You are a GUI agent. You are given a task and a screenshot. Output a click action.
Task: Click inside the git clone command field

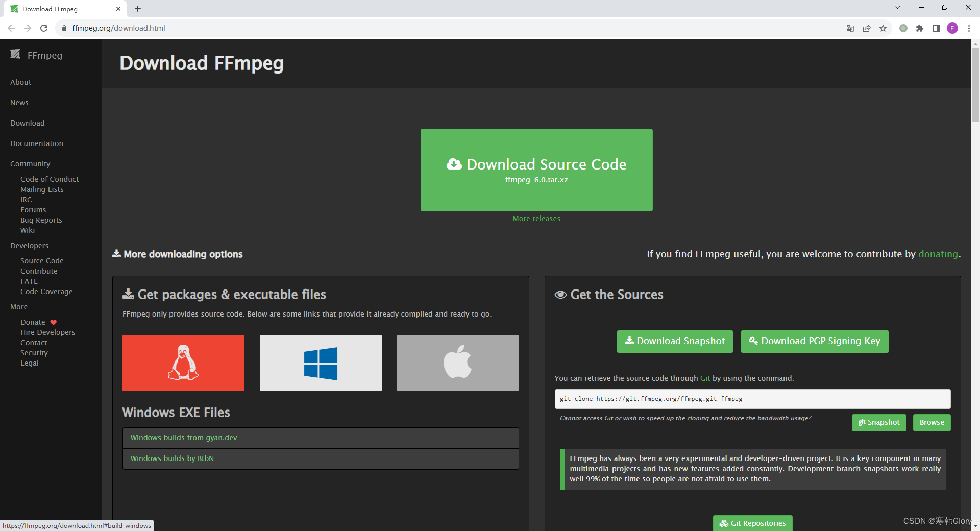tap(752, 399)
